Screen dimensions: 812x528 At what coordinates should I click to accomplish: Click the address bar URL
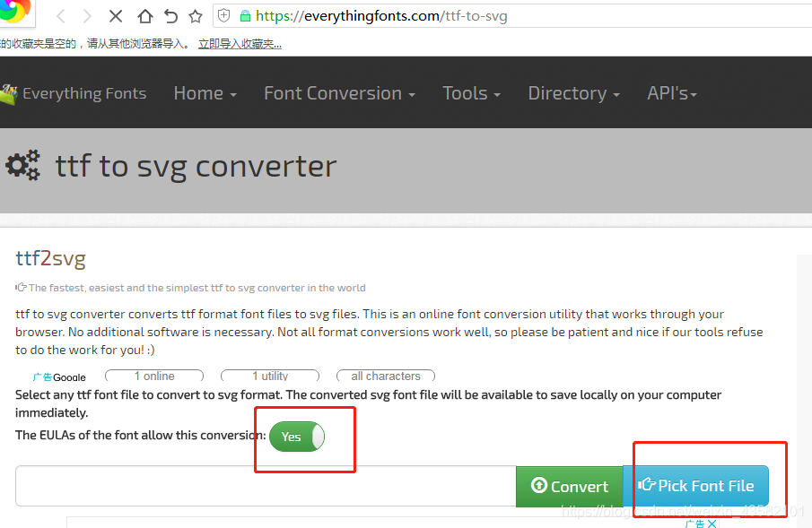coord(381,16)
